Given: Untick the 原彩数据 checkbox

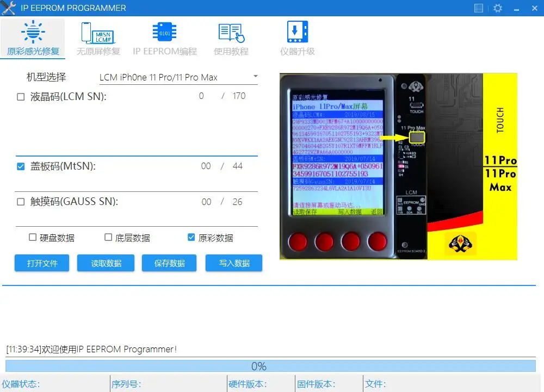Looking at the screenshot, I should click(191, 238).
